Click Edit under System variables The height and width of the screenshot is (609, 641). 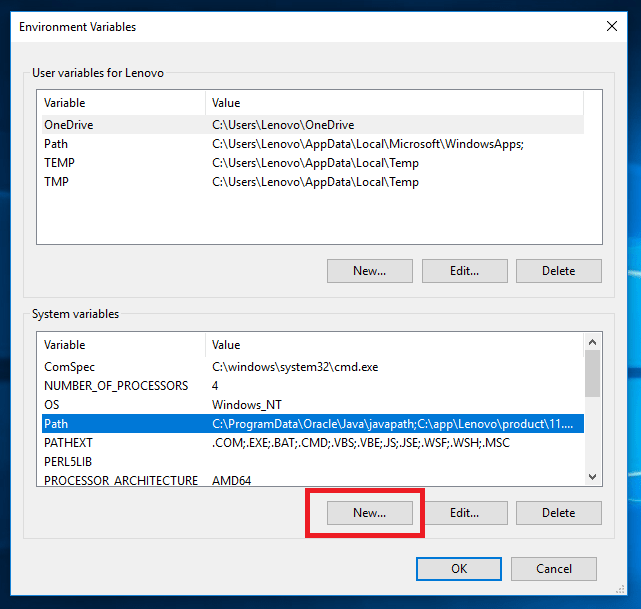464,513
